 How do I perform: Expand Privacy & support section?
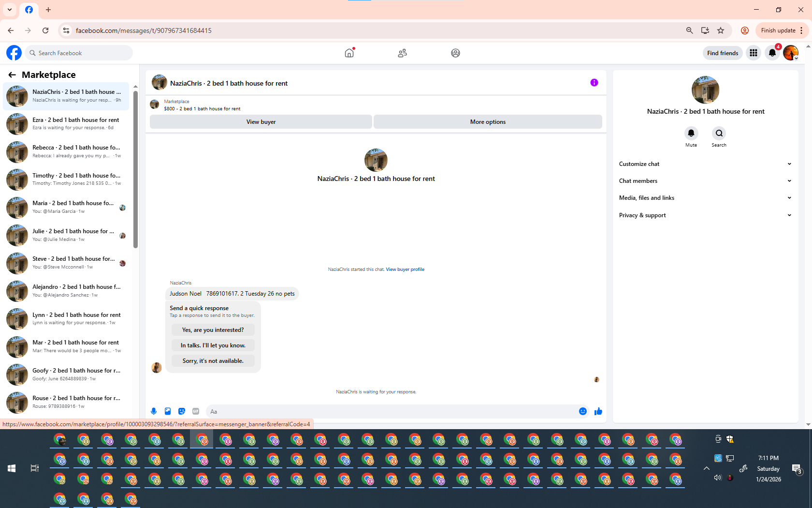(705, 215)
